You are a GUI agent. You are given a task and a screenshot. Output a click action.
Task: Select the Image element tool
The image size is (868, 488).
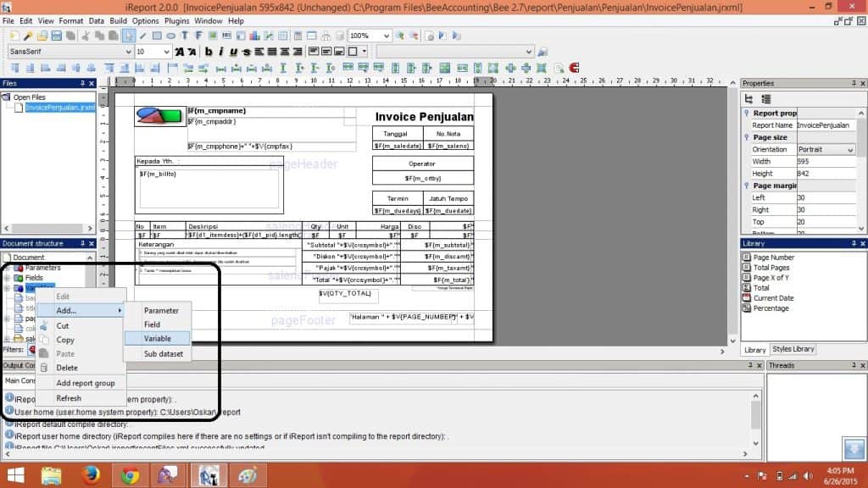click(213, 36)
